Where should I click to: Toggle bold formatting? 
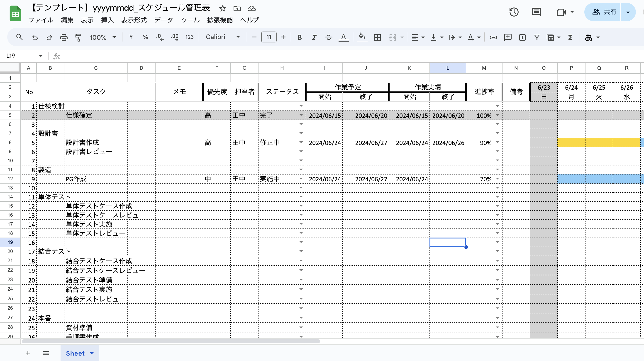(299, 37)
